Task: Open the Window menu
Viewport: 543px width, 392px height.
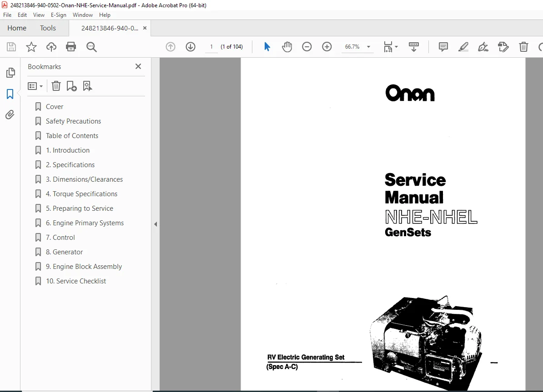Action: [82, 15]
